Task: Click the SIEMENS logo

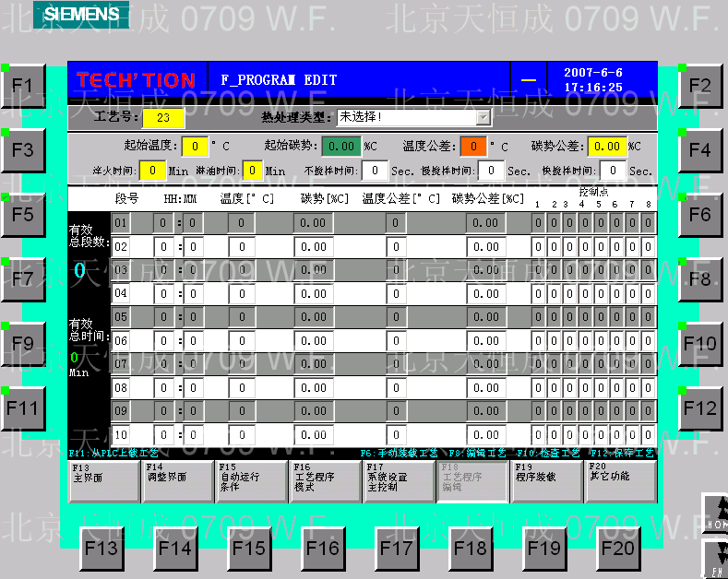Action: pyautogui.click(x=81, y=15)
